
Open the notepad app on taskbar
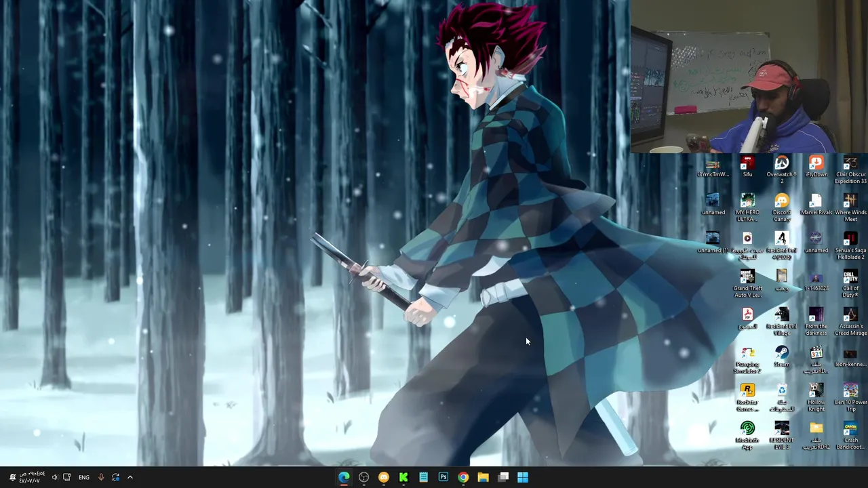click(x=423, y=477)
